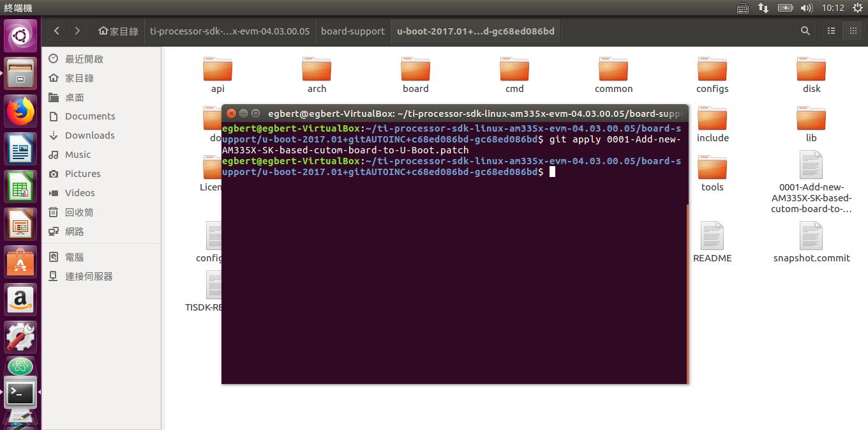
Task: Select the 0001-Add-new patch file
Action: 811,182
